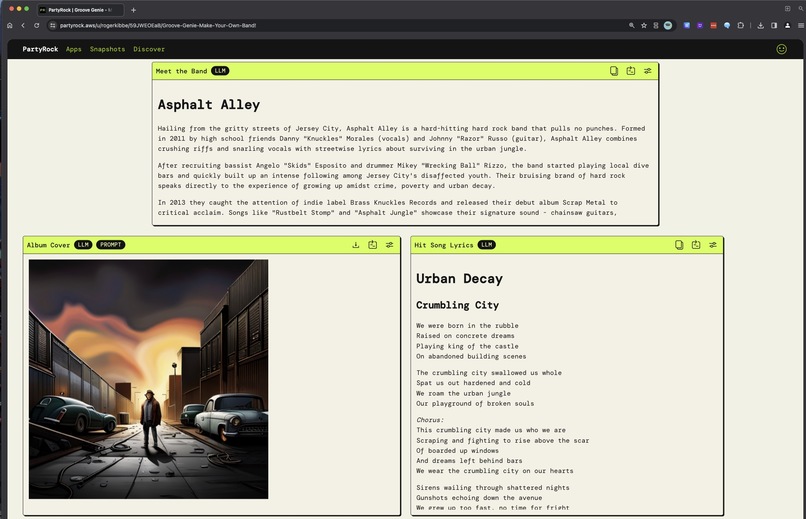
Task: Go to the browser home page
Action: click(x=10, y=25)
